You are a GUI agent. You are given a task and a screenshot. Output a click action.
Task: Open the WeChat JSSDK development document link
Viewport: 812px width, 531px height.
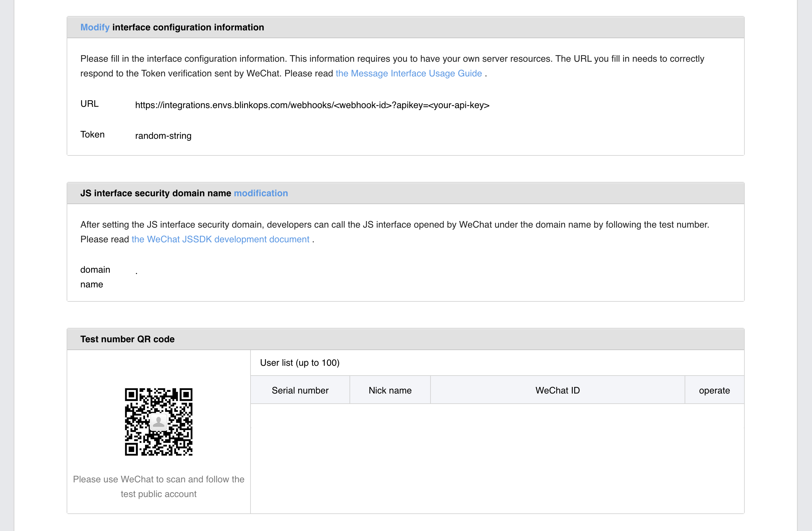click(x=220, y=239)
